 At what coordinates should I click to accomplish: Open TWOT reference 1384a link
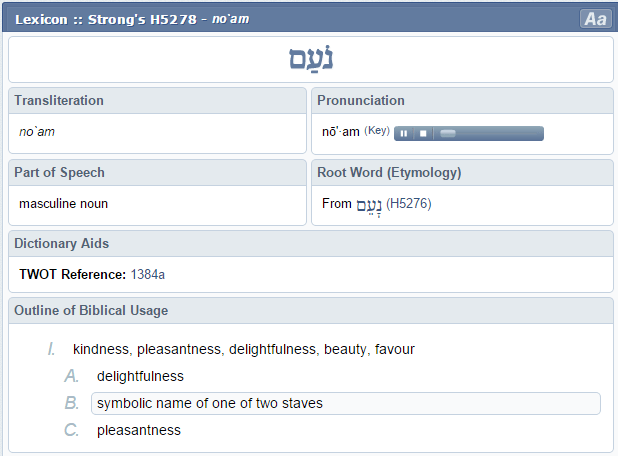pyautogui.click(x=147, y=274)
